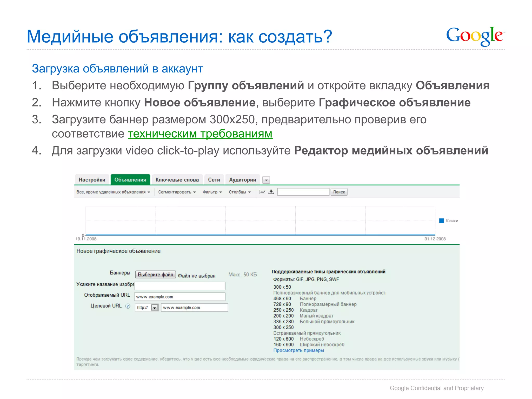The width and height of the screenshot is (532, 399).
Task: Click the 468 x 60 Баннер entry
Action: click(295, 298)
